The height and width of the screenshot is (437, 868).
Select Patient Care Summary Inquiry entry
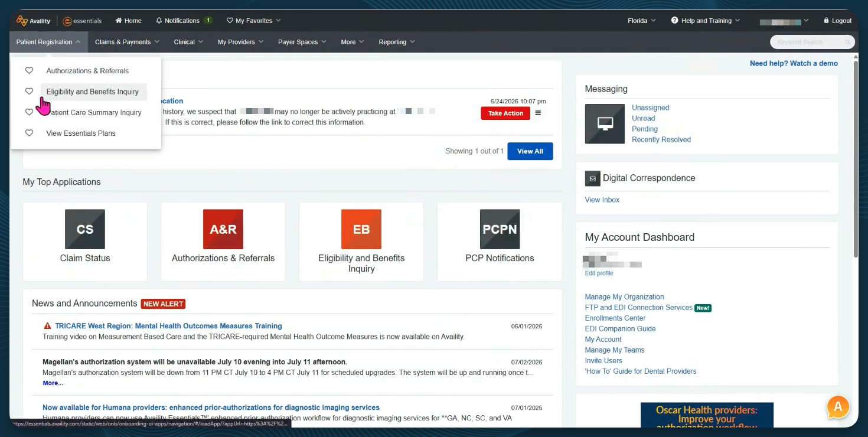click(x=94, y=112)
